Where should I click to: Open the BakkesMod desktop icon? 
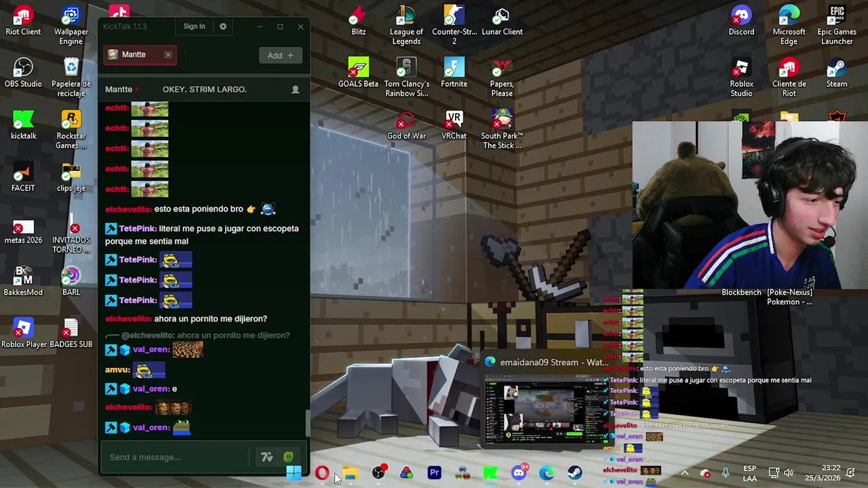point(23,282)
